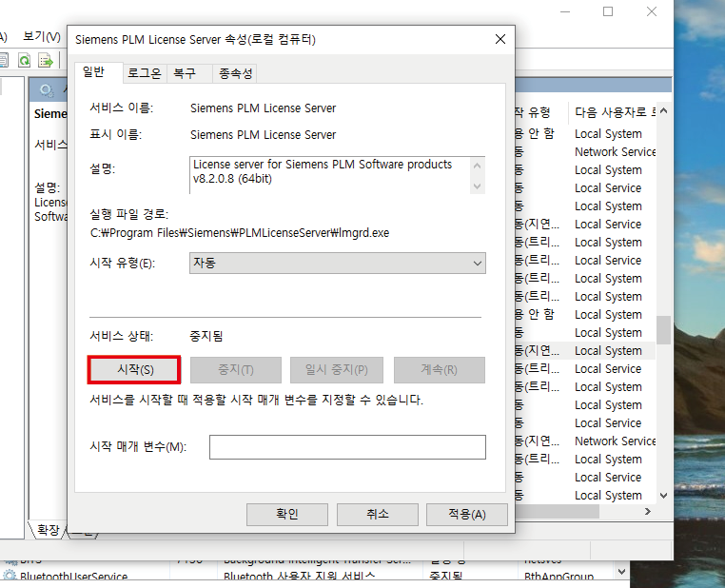The image size is (725, 588).
Task: Click the 서비스 상태 value 중지됨
Action: [x=206, y=336]
